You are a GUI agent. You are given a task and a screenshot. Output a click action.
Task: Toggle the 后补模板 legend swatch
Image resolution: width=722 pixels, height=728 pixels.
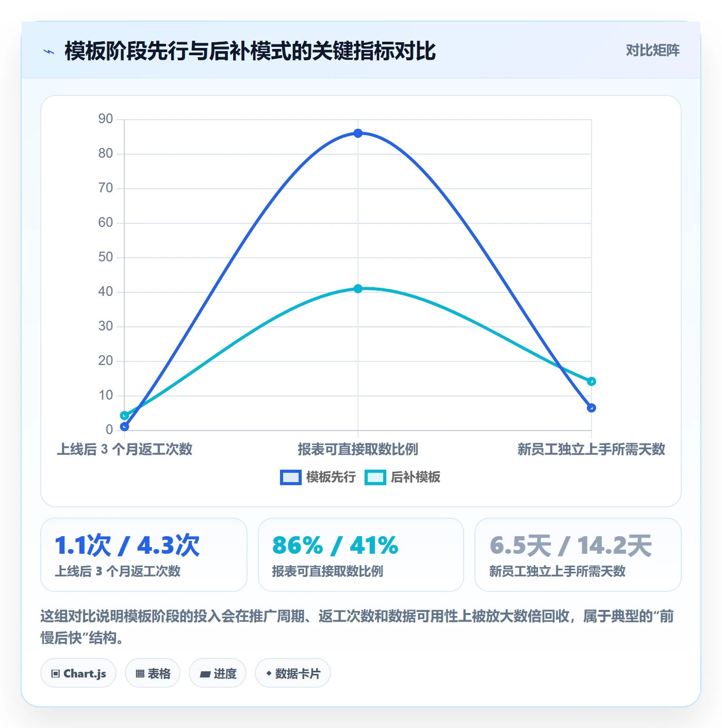tap(375, 477)
